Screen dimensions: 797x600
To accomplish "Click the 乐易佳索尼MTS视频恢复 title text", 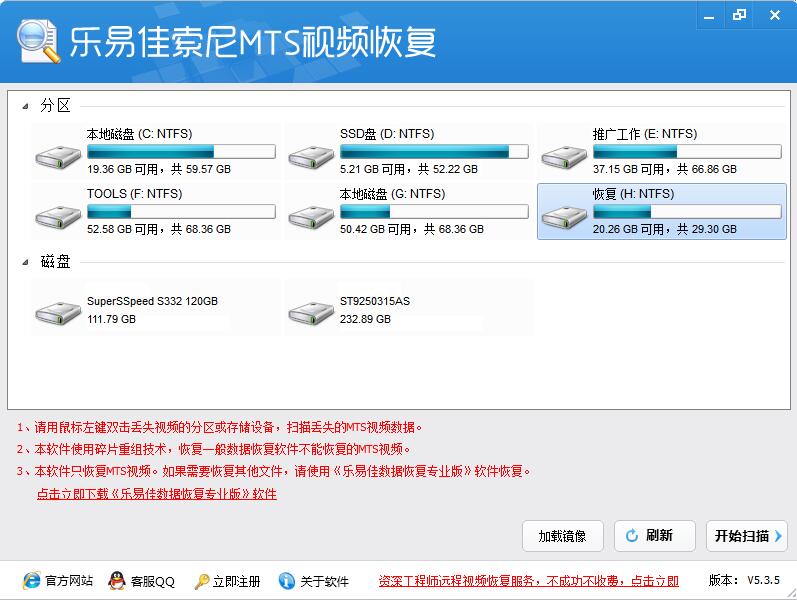I will pyautogui.click(x=253, y=42).
